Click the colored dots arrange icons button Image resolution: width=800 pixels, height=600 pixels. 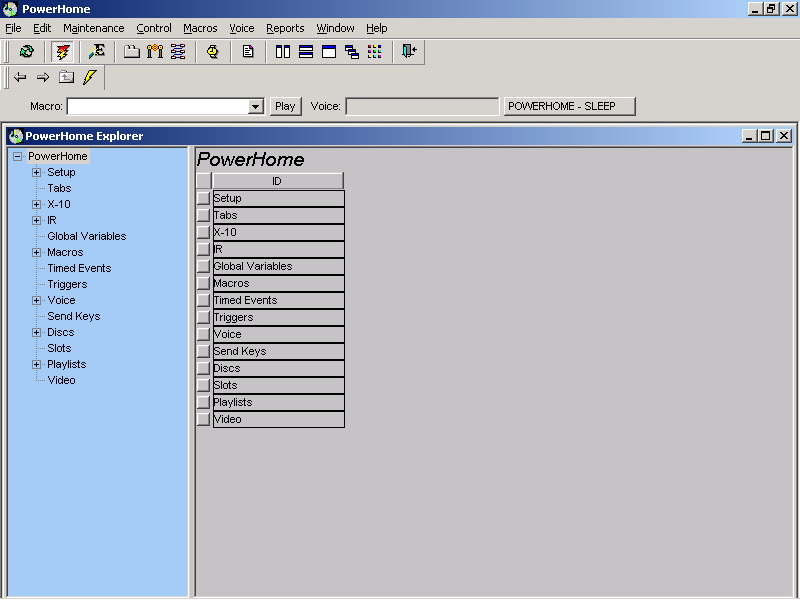[x=374, y=52]
